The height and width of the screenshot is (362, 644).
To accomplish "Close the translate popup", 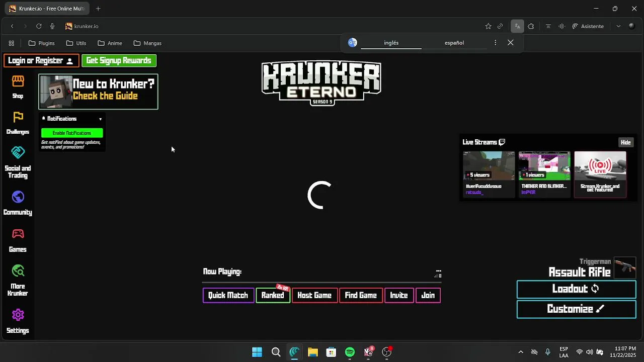I will (x=511, y=43).
